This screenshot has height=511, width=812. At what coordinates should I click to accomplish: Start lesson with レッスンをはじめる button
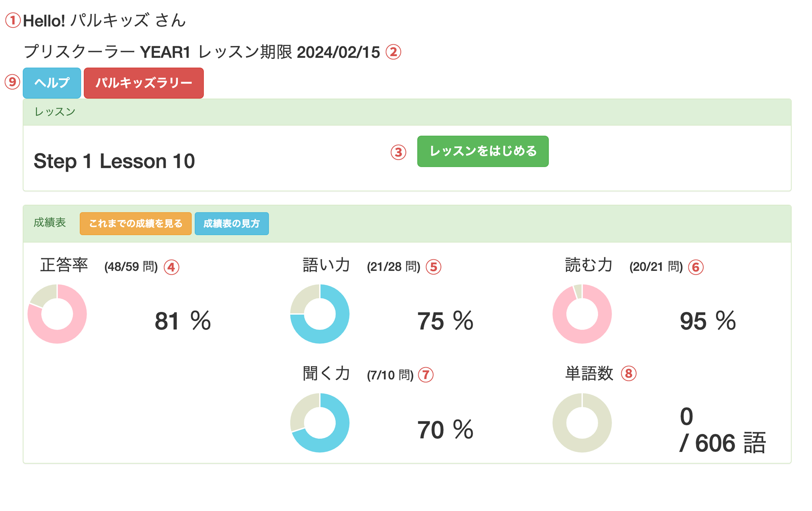tap(483, 151)
